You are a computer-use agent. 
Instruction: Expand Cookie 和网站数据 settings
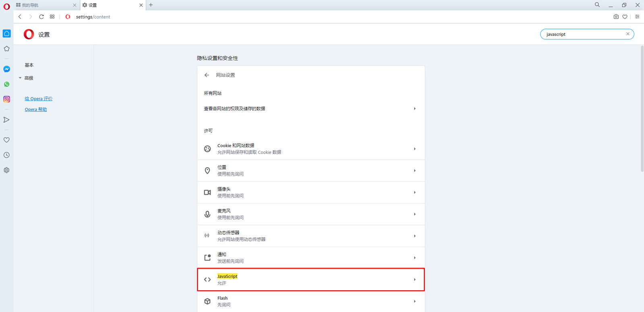[x=311, y=149]
